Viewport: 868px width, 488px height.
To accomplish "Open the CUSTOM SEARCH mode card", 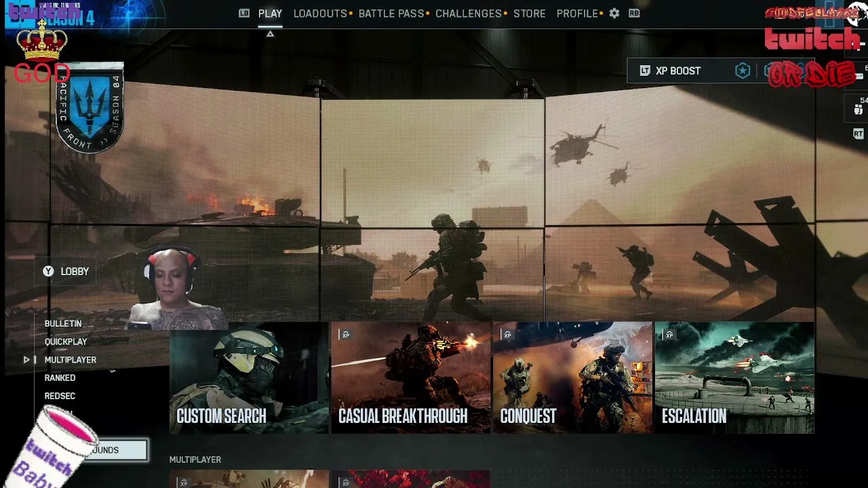I will click(x=249, y=378).
